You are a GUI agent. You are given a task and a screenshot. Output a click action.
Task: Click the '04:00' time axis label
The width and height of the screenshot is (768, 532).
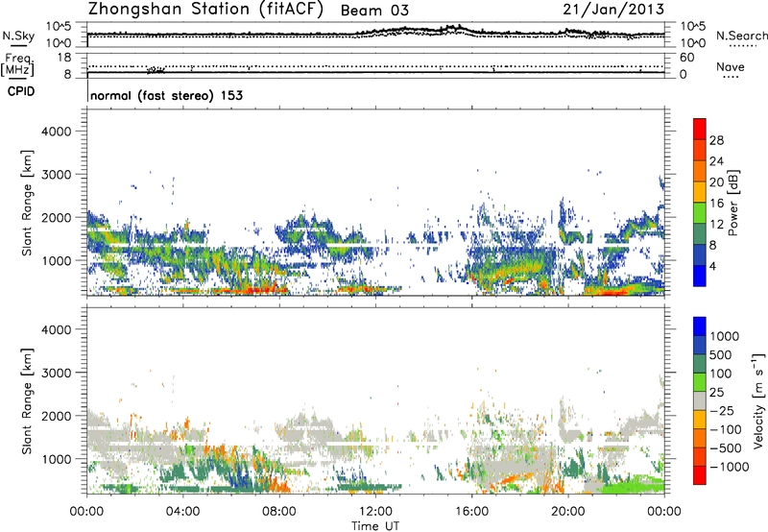coord(182,512)
